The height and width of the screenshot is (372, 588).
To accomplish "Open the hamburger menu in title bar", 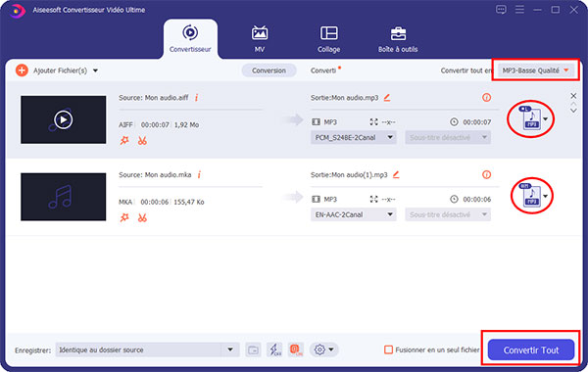I will coord(519,10).
